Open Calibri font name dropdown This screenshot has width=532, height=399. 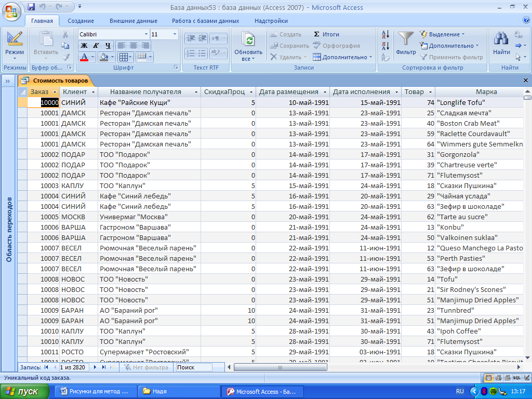pyautogui.click(x=146, y=34)
